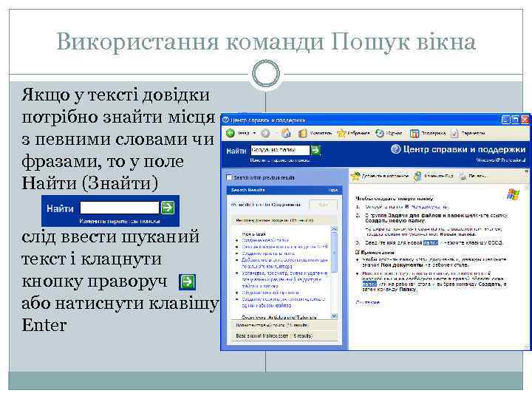Viewport: 532px width, 399px height.
Task: Expand the toolbar overflow chevron at right
Action: [x=527, y=171]
